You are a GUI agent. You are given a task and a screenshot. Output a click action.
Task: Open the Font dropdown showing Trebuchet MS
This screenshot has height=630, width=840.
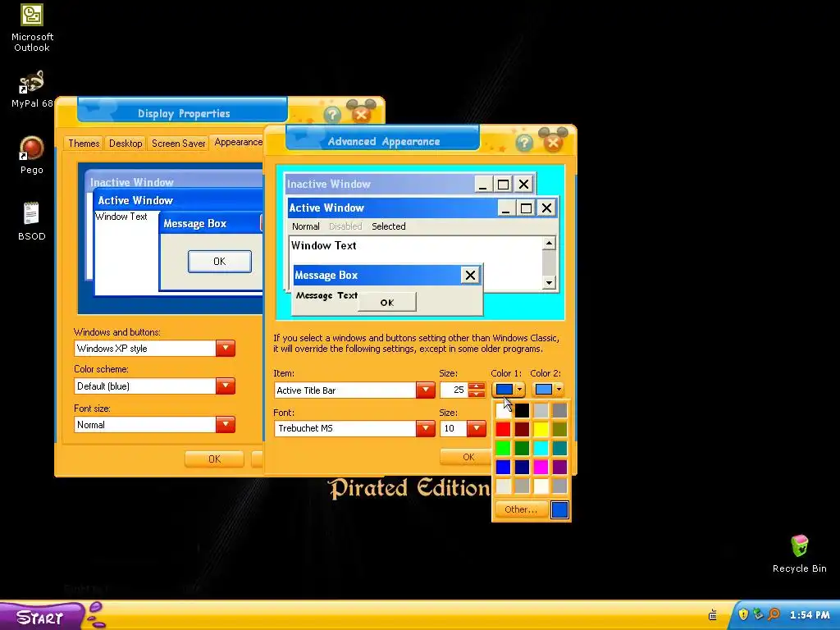tap(426, 428)
